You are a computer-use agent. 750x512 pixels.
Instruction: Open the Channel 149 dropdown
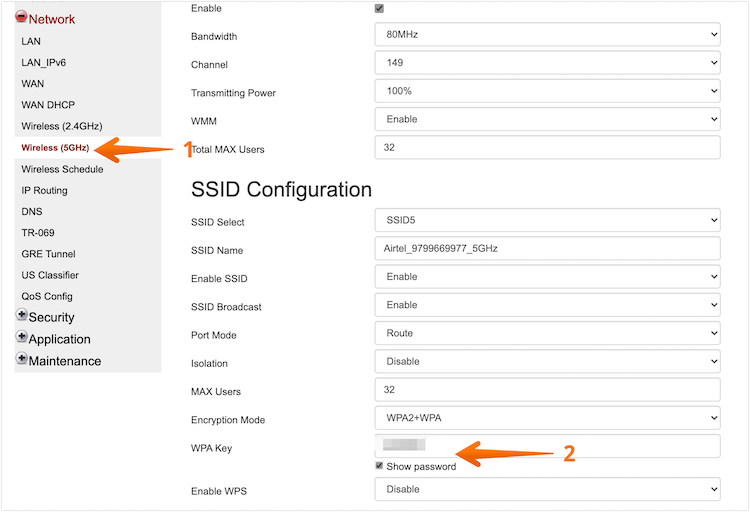(x=547, y=64)
